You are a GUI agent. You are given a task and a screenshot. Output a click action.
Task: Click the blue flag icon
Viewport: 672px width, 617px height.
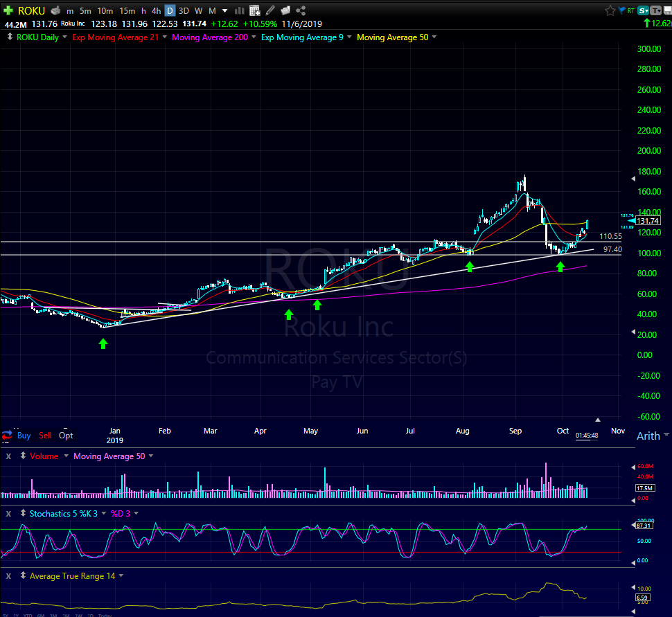tap(622, 10)
